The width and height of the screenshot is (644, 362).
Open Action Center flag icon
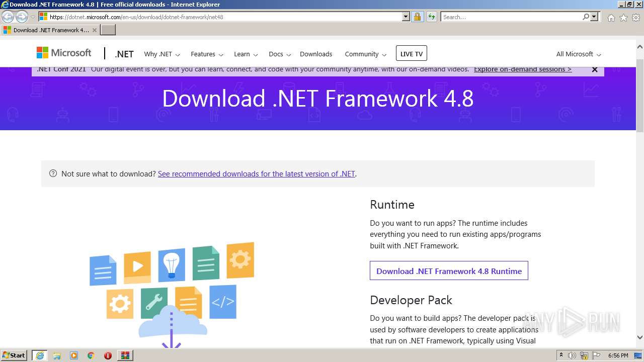[x=596, y=355]
